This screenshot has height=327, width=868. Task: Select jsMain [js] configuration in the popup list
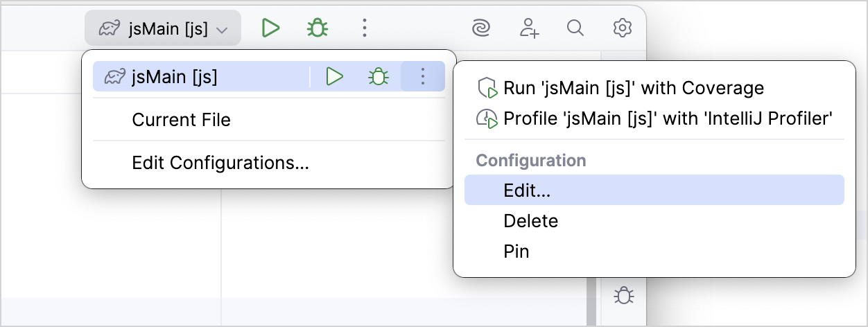pyautogui.click(x=175, y=77)
